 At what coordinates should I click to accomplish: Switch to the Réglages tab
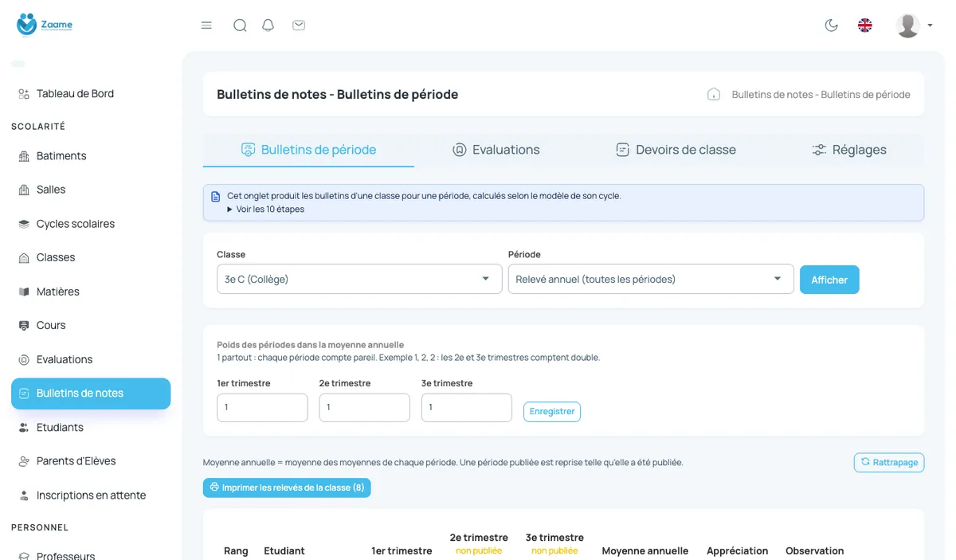coord(848,150)
